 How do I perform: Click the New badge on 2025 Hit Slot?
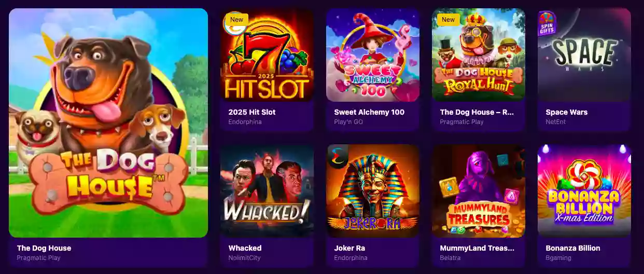point(236,20)
